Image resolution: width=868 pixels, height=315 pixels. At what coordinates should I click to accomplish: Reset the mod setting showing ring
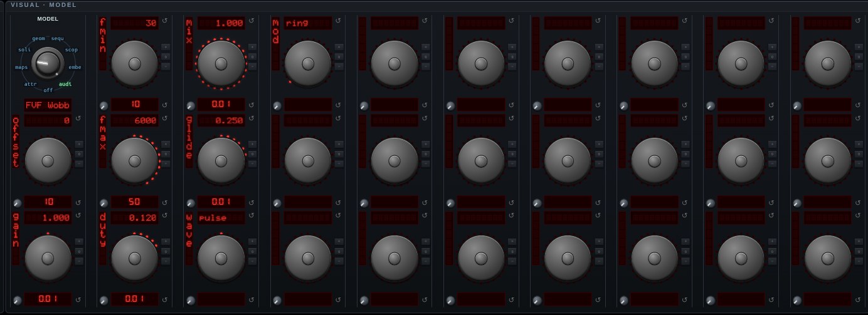(x=338, y=21)
